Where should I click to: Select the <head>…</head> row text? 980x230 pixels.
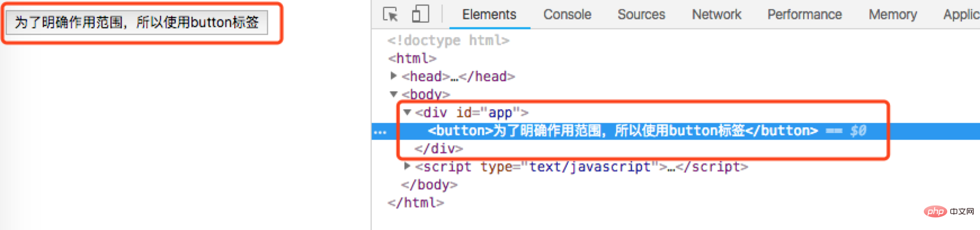(458, 76)
